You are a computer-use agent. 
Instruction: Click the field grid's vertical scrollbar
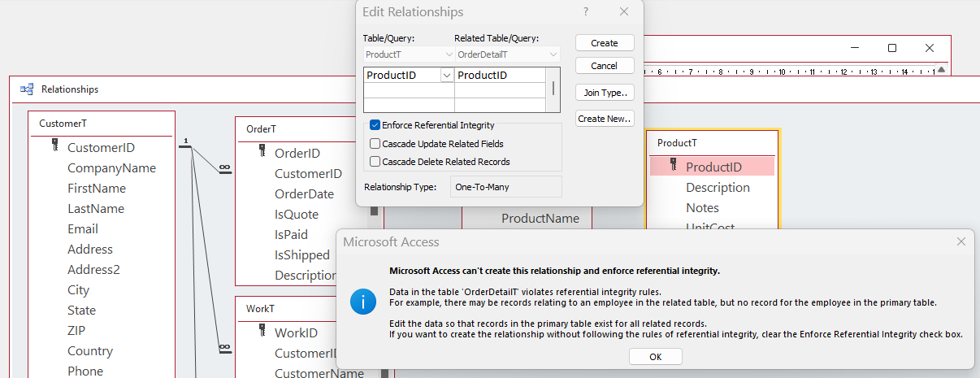[x=554, y=88]
